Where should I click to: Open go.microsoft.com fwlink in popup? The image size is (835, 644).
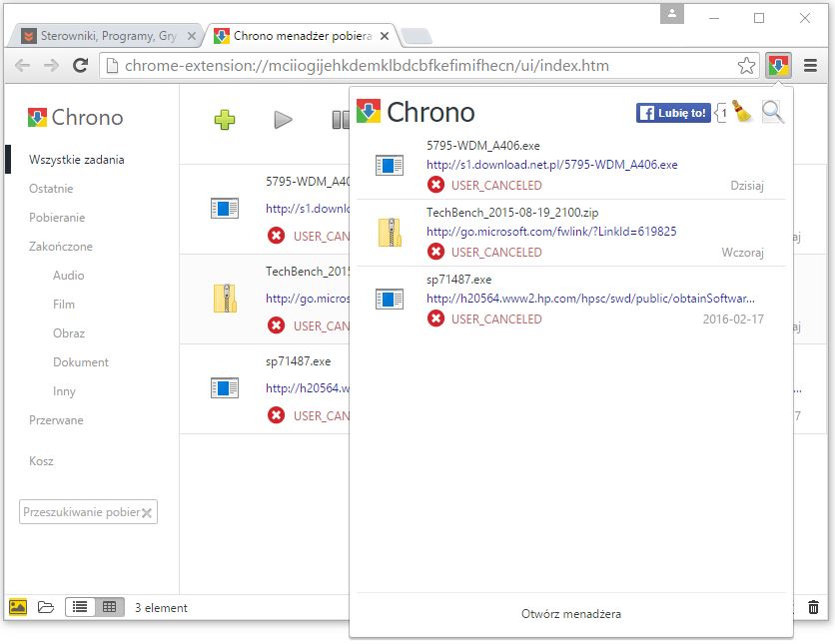coord(551,232)
